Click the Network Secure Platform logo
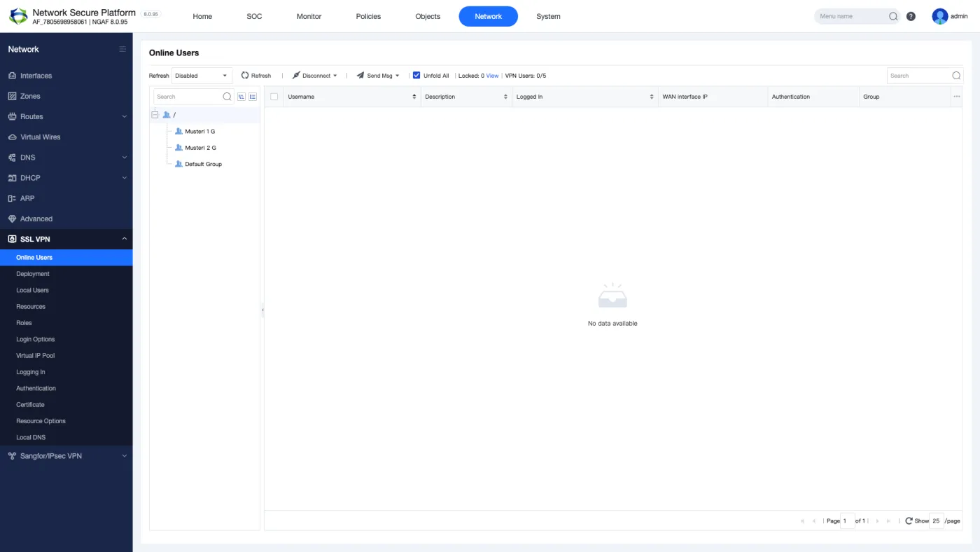The width and height of the screenshot is (980, 552). (18, 16)
